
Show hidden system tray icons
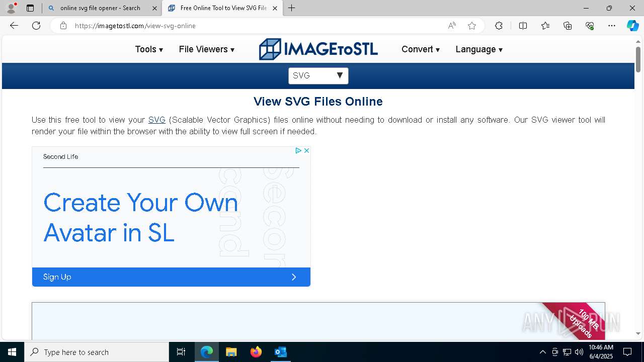(x=542, y=352)
